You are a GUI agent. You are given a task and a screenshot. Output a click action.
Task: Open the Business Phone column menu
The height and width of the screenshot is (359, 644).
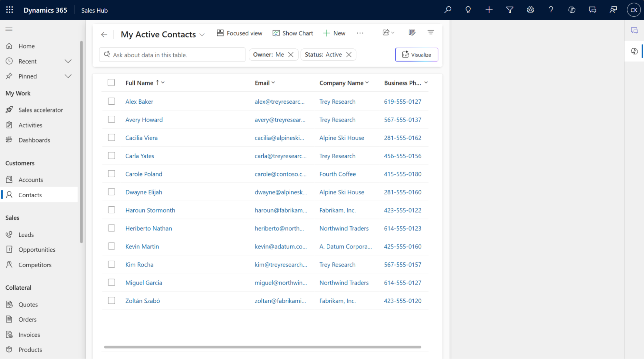pyautogui.click(x=426, y=83)
